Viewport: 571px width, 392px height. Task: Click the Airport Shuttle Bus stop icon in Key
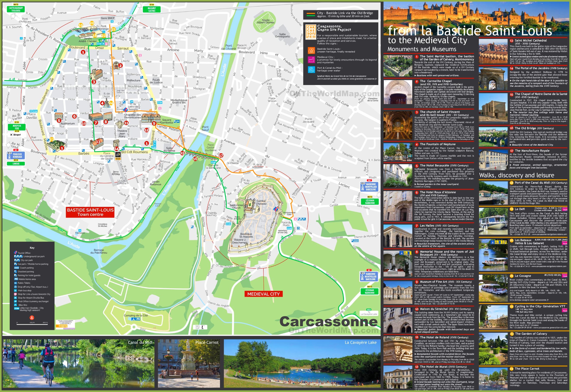(x=16, y=298)
